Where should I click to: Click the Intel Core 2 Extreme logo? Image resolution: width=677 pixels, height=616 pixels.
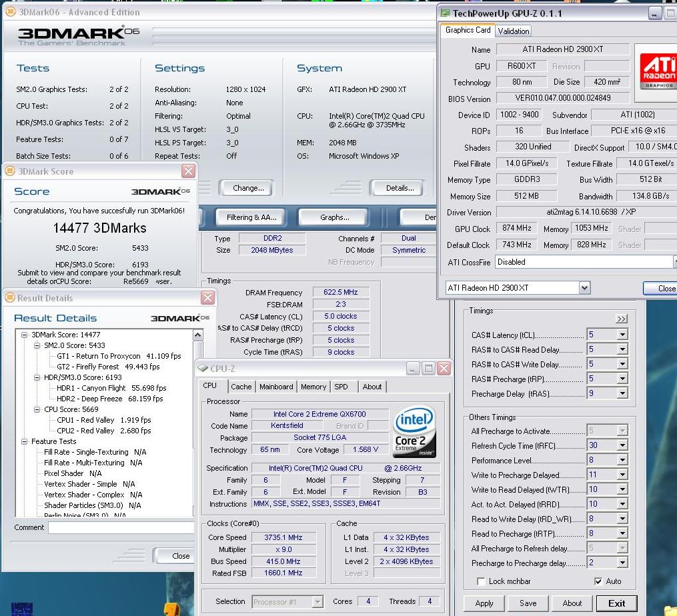click(414, 432)
